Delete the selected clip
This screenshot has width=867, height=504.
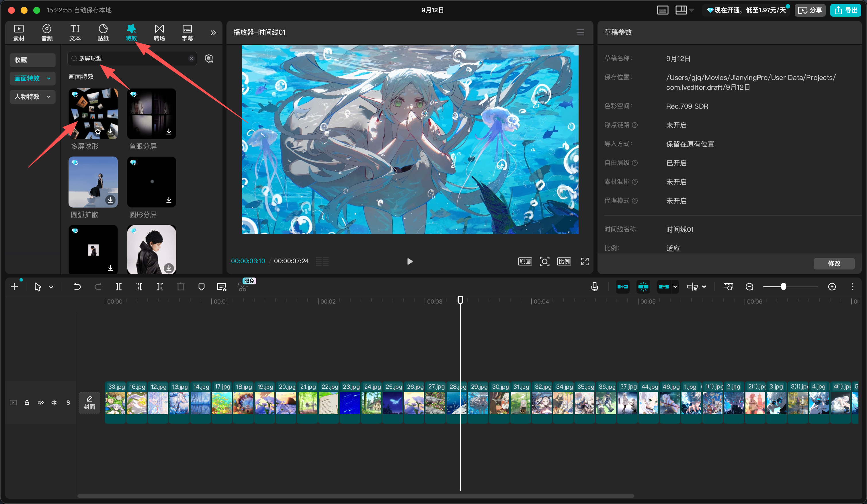181,287
